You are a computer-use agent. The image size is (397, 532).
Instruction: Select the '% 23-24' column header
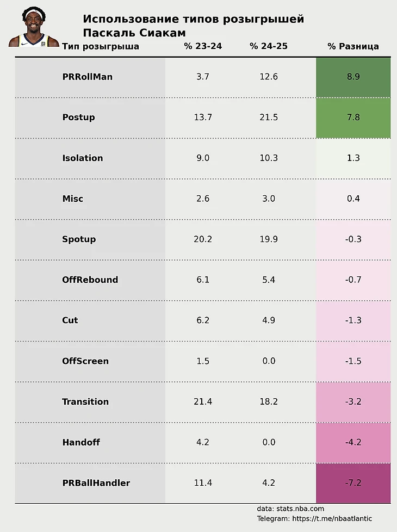point(203,46)
